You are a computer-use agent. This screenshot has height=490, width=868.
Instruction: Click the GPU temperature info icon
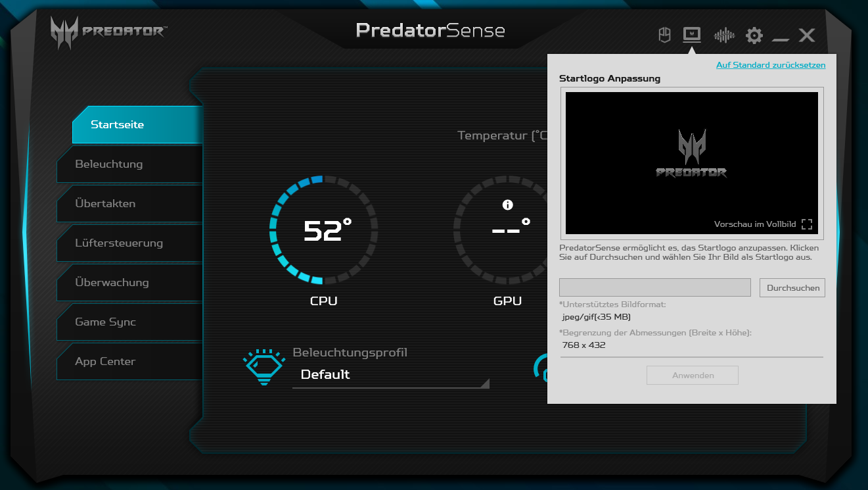(507, 205)
